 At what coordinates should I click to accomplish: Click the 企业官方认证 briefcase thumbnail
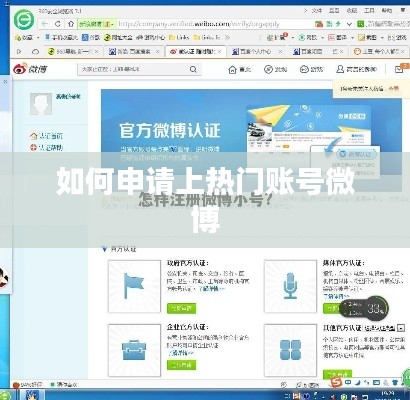click(134, 350)
